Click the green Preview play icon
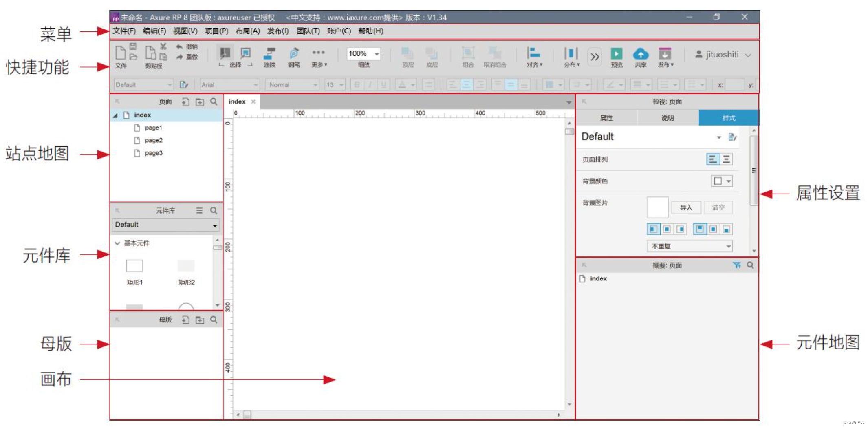Screen dimensions: 868x428 pos(616,54)
